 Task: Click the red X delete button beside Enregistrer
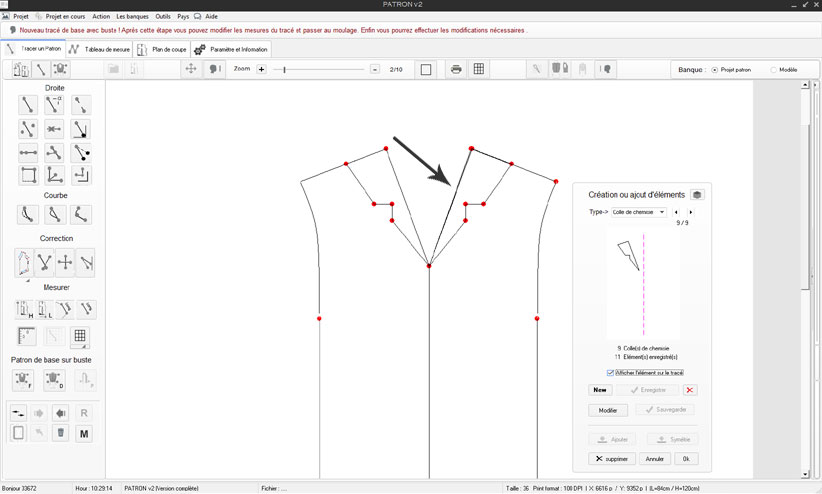690,390
